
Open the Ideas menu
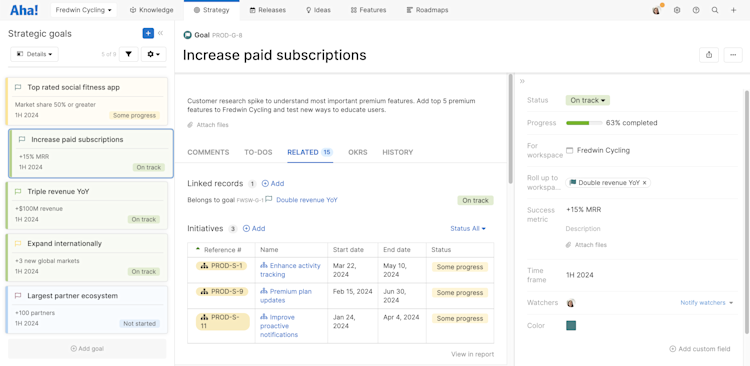(x=318, y=10)
